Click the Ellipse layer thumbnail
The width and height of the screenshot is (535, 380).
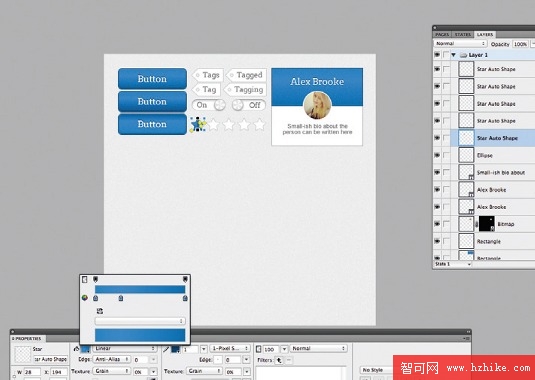point(466,155)
